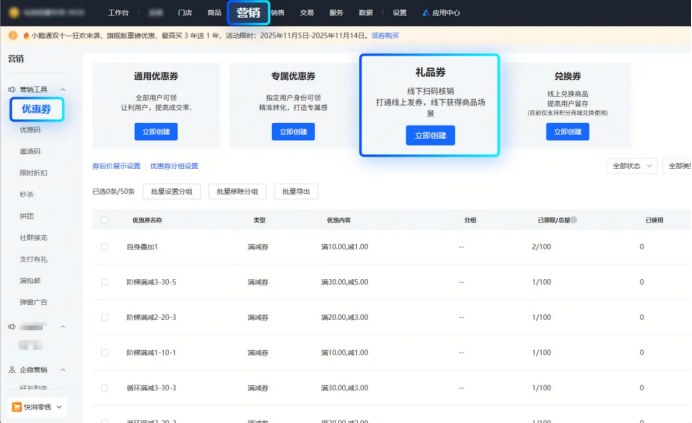This screenshot has height=423, width=692.
Task: Select 优惠码 in the sidebar
Action: click(30, 129)
